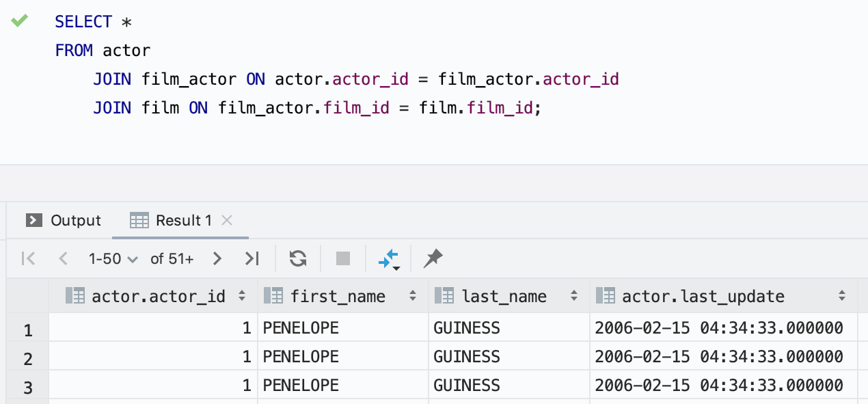The image size is (868, 404).
Task: Click the first page navigation arrow
Action: point(28,258)
